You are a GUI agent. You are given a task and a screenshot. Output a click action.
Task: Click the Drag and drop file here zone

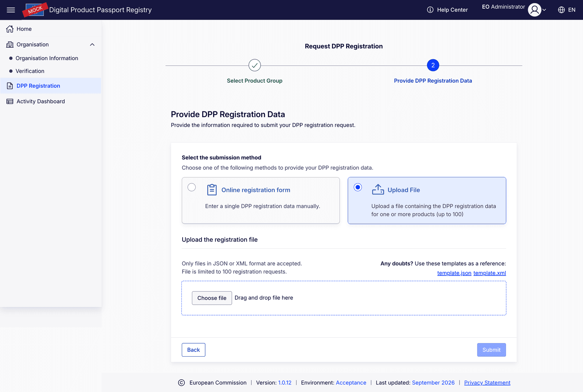(x=344, y=298)
